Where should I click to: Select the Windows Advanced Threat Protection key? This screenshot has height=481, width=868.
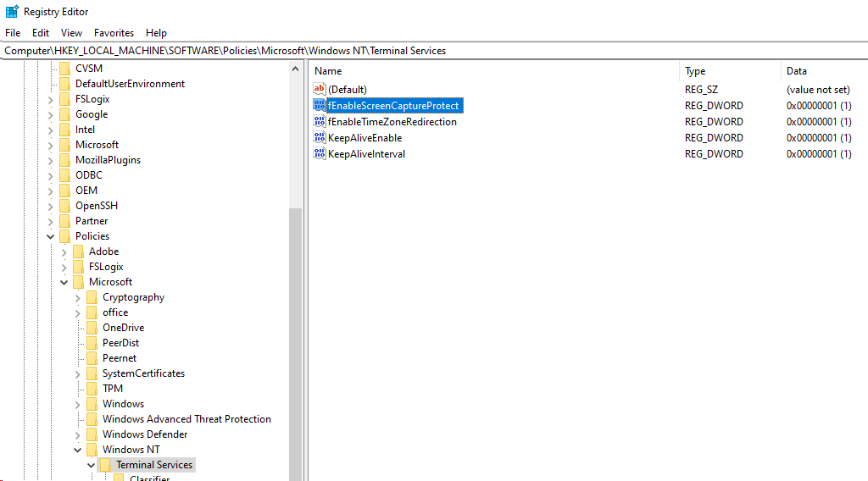pos(186,419)
